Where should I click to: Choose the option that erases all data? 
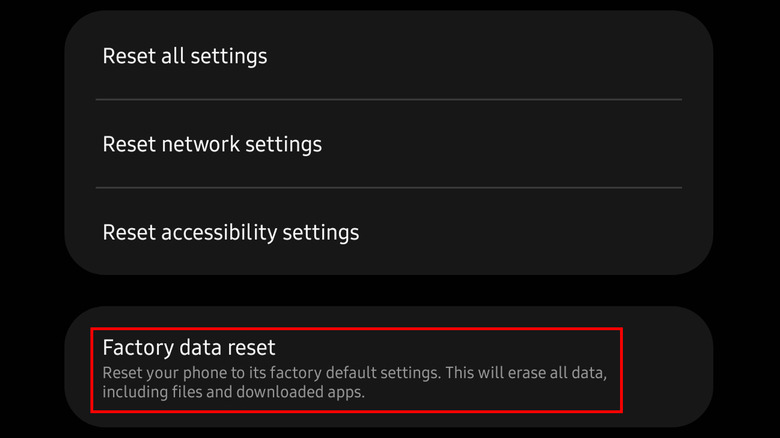pos(356,369)
